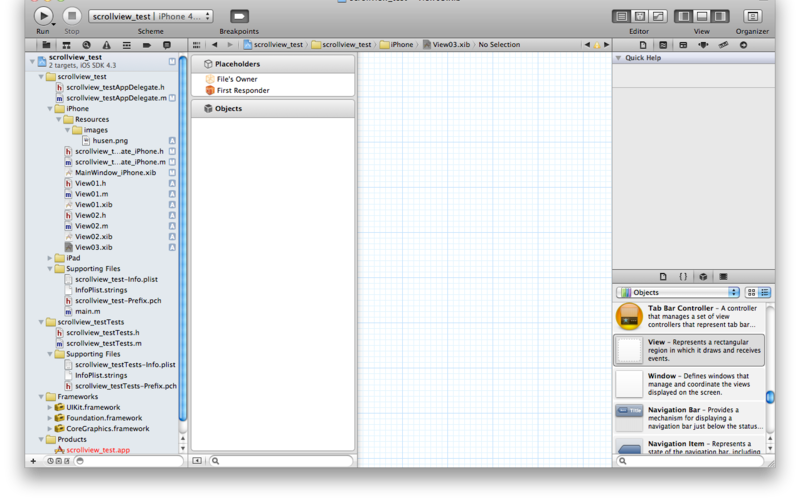Jump to the previous issue arrow
The image size is (800, 502).
point(587,45)
